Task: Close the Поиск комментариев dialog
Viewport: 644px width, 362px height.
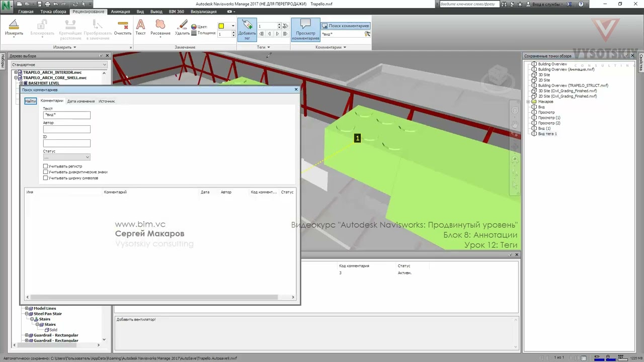Action: pyautogui.click(x=296, y=89)
